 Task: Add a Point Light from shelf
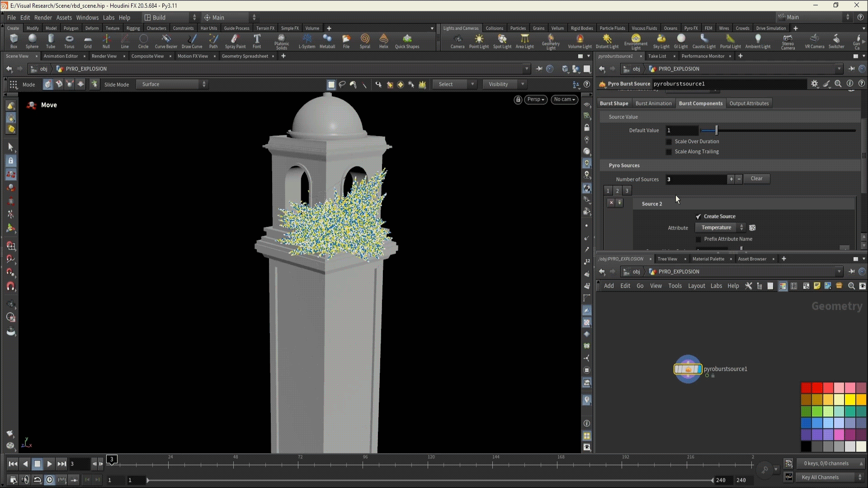(x=479, y=41)
